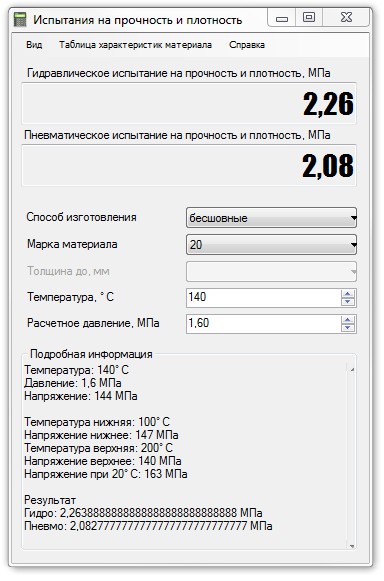Decrease Расчетное давление with down arrow
The height and width of the screenshot is (581, 384).
click(x=348, y=328)
